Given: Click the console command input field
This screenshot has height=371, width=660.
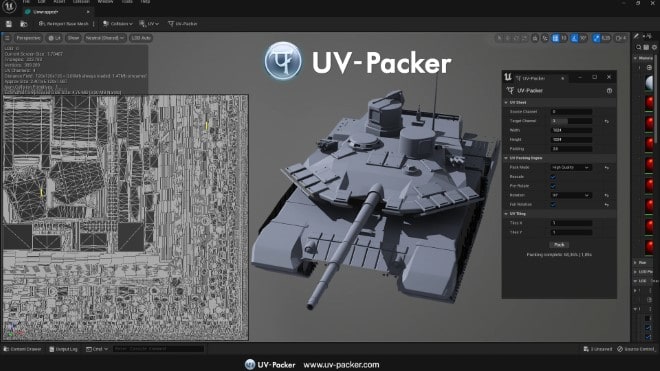Looking at the screenshot, I should (x=158, y=349).
